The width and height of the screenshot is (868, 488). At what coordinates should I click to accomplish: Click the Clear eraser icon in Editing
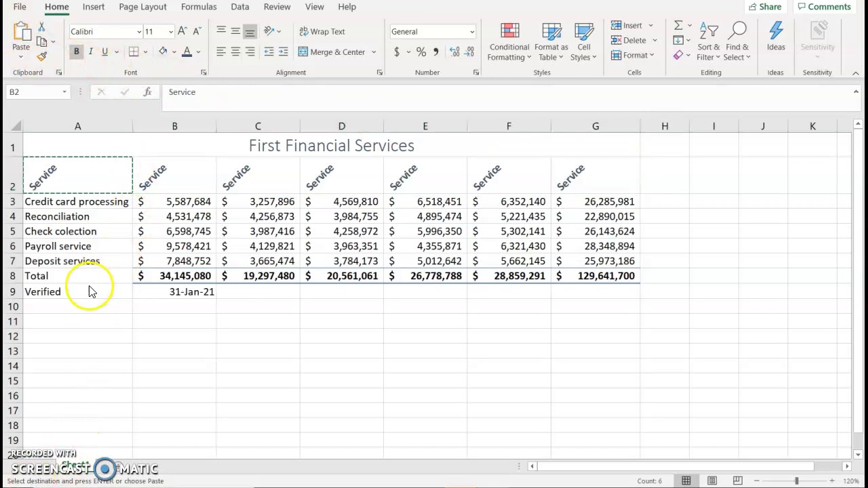[x=678, y=55]
